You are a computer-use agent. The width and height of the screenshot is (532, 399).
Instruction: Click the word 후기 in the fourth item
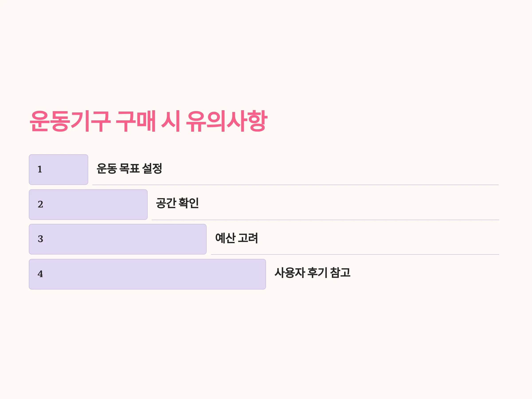click(x=317, y=273)
